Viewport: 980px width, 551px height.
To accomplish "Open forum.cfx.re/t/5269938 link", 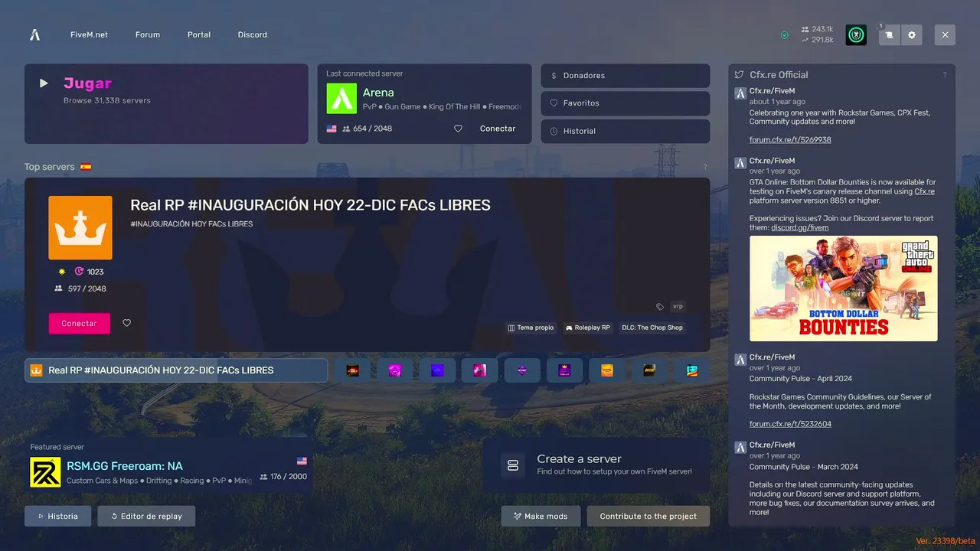I will pyautogui.click(x=790, y=140).
